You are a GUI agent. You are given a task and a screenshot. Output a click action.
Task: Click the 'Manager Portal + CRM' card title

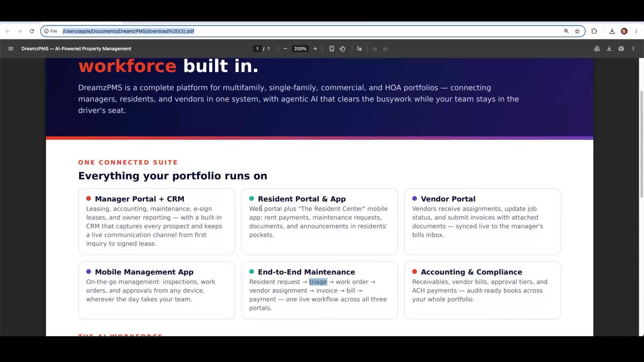tap(140, 199)
